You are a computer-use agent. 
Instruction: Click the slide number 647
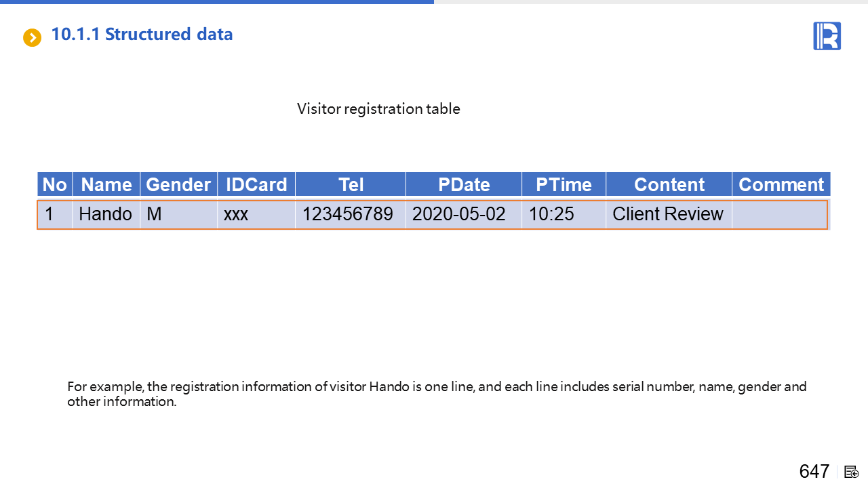(x=814, y=472)
